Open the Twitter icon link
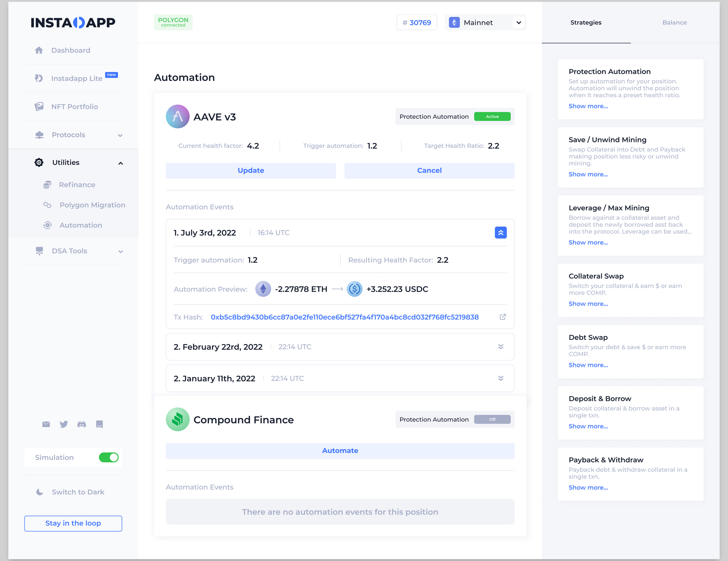728x561 pixels. (64, 424)
